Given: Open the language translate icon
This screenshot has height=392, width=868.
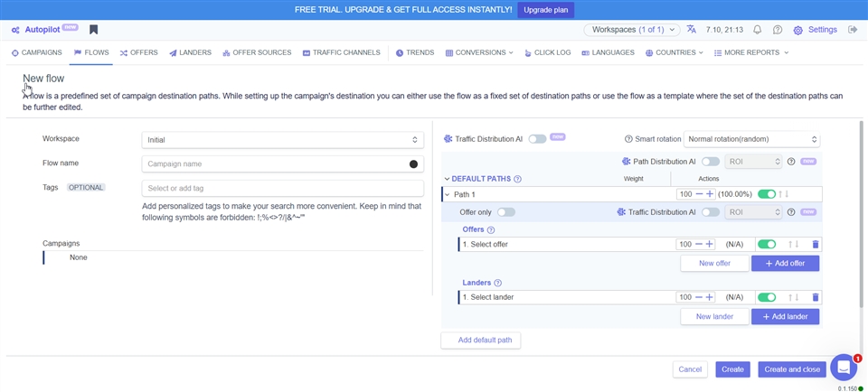Looking at the screenshot, I should tap(692, 30).
